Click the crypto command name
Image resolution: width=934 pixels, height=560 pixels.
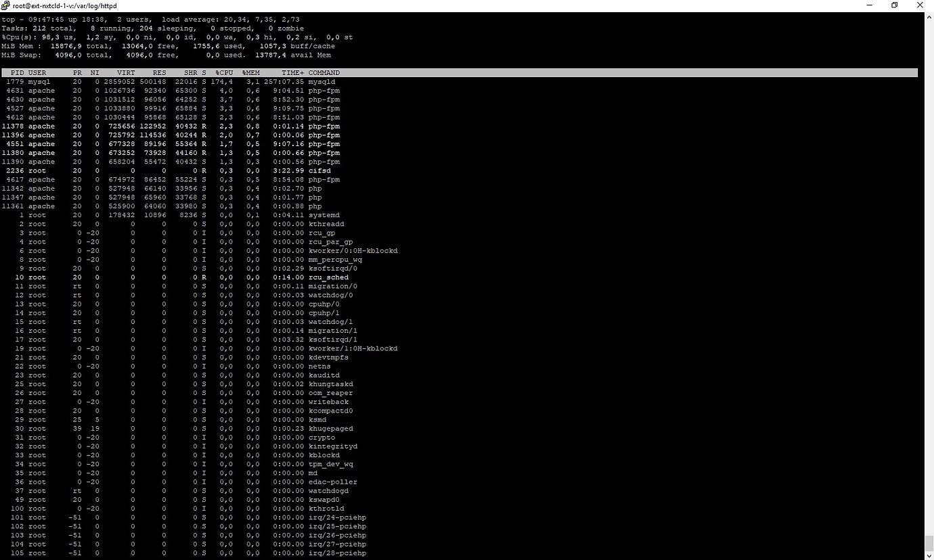tap(322, 437)
